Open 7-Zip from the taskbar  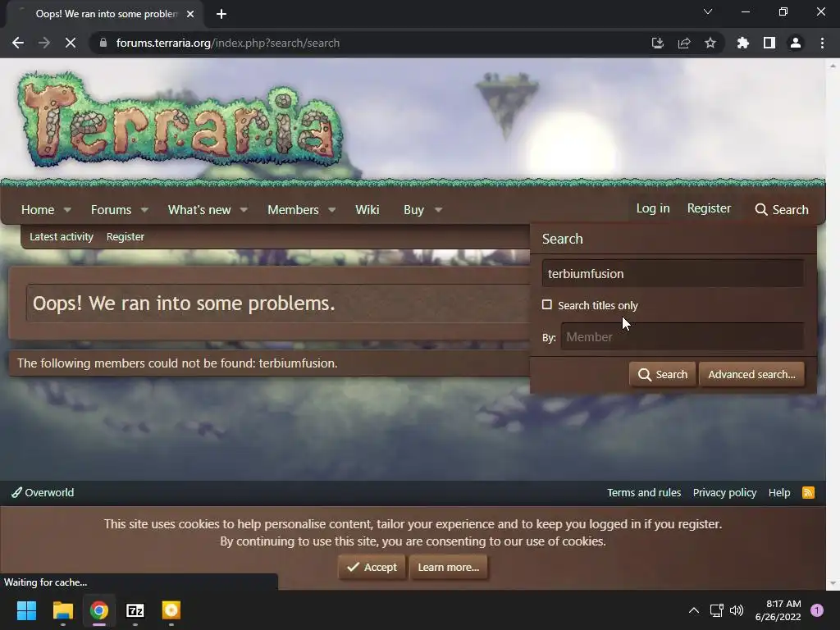(x=135, y=610)
